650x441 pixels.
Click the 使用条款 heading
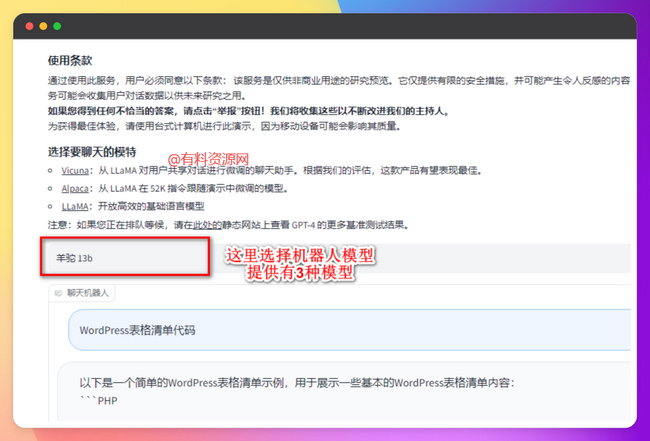[70, 61]
